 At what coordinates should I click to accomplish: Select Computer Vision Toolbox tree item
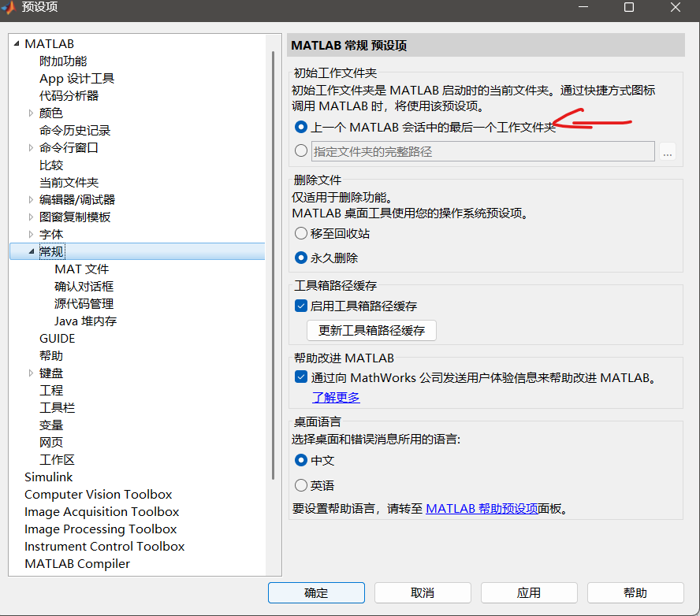pyautogui.click(x=99, y=494)
